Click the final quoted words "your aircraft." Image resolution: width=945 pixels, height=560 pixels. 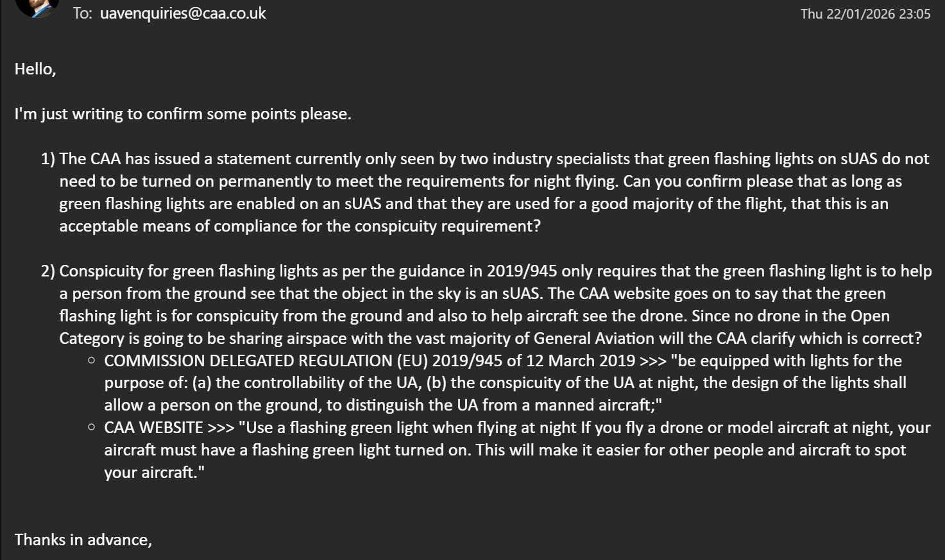click(x=154, y=473)
